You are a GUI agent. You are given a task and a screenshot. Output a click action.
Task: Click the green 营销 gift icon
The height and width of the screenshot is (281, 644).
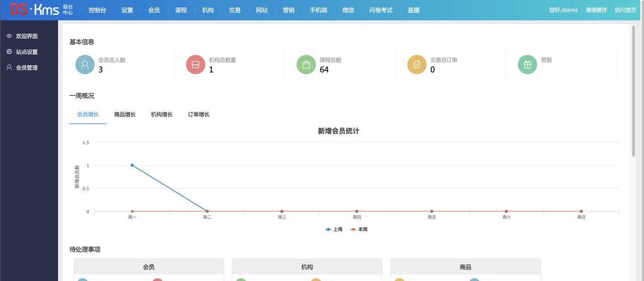click(528, 64)
